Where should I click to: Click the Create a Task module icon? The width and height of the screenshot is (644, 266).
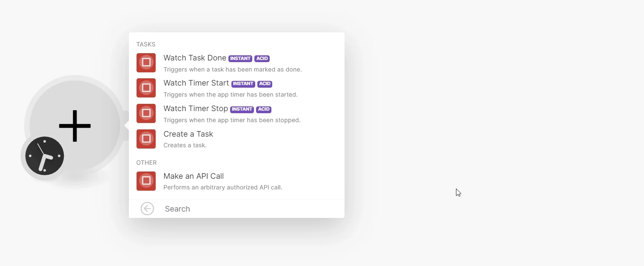coord(146,139)
